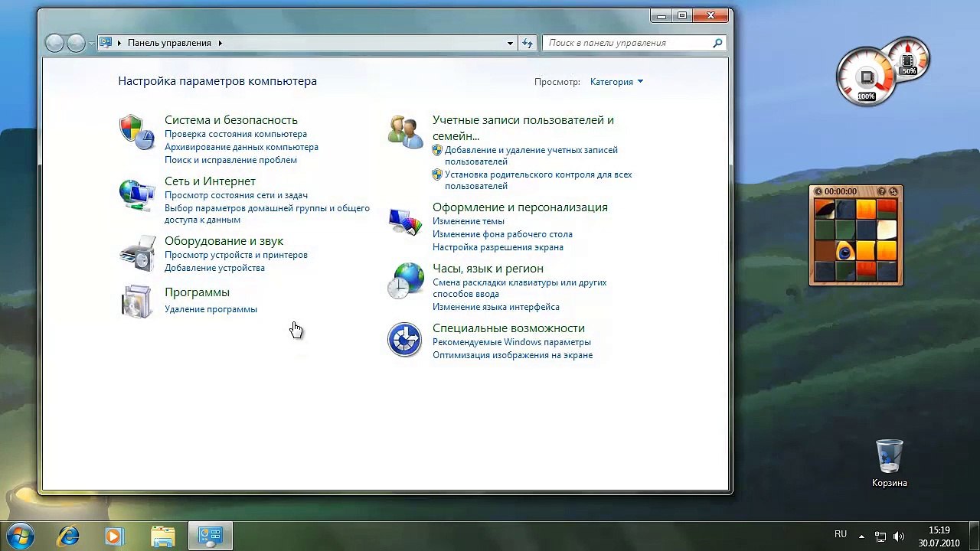
Task: Click the network icon in the system tray
Action: coord(880,536)
